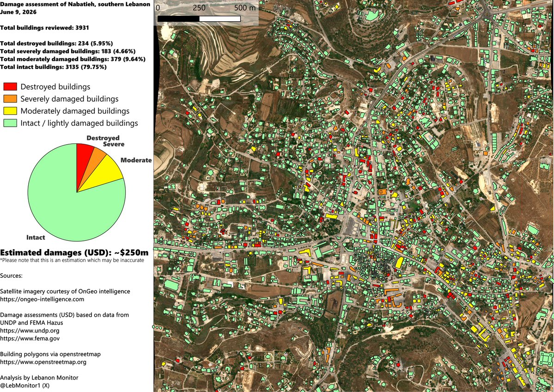Click the 'Destroyed buildings' legend label

55,86
